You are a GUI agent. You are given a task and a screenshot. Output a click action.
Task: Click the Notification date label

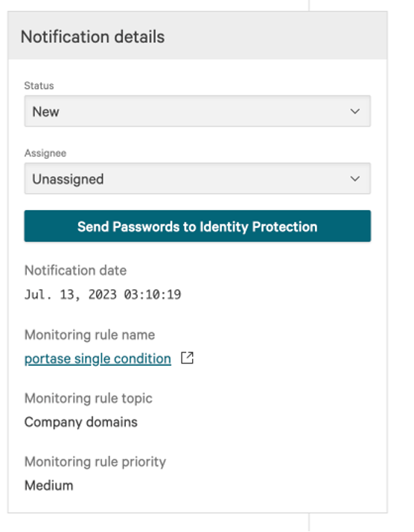(x=75, y=270)
